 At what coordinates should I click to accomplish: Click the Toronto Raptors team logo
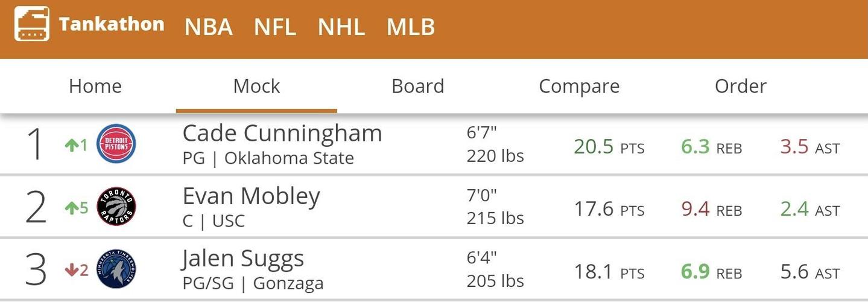[x=116, y=207]
